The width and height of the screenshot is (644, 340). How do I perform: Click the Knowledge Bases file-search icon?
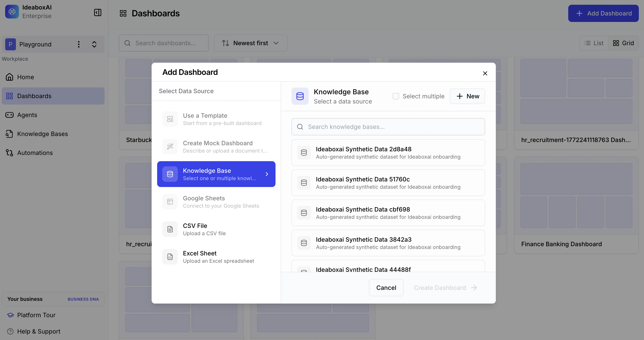[9, 134]
